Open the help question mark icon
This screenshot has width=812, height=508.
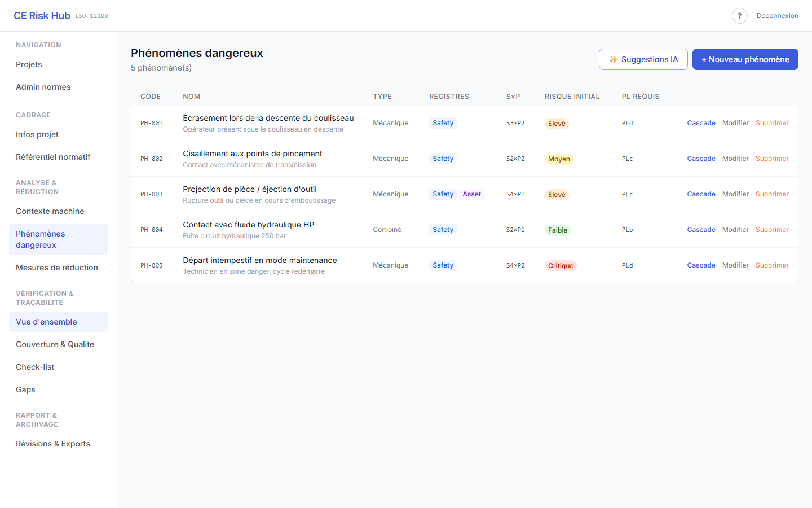tap(739, 16)
